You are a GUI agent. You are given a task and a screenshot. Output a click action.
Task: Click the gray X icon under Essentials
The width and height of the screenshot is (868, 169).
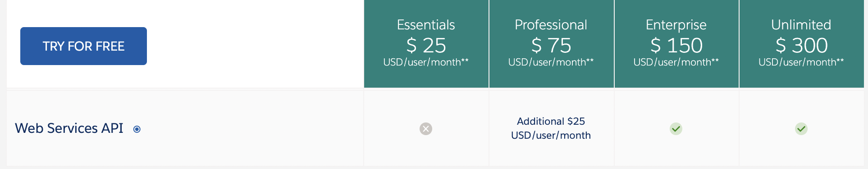426,129
